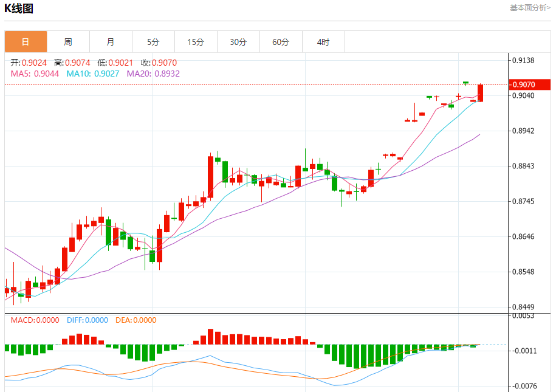Open the 15分 interval tab

[196, 42]
